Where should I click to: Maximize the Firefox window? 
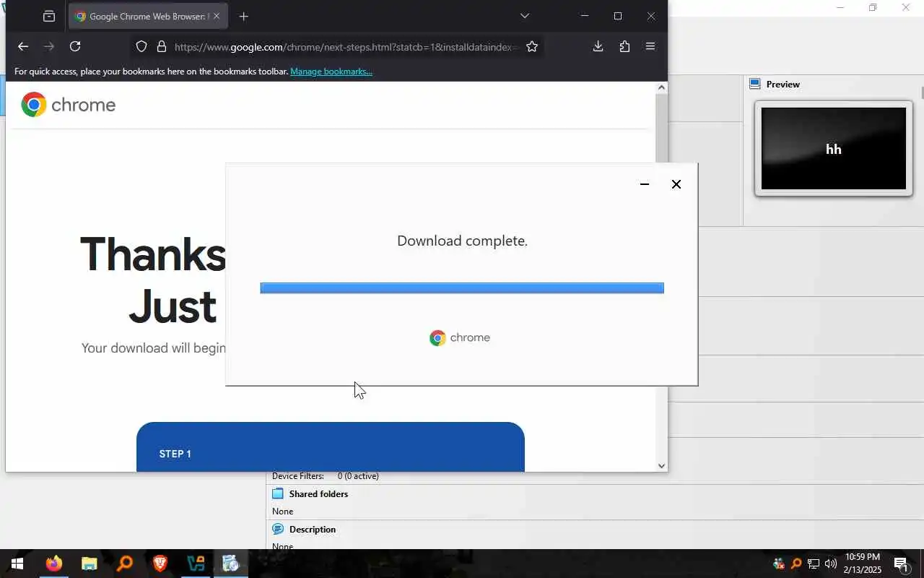point(618,16)
